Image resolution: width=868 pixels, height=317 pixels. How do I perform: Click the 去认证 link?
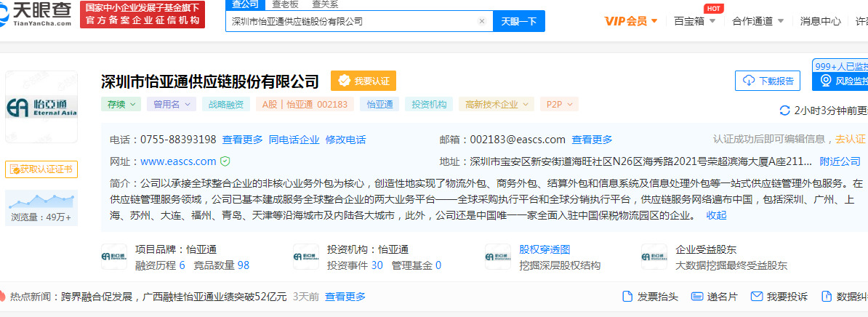pyautogui.click(x=851, y=140)
